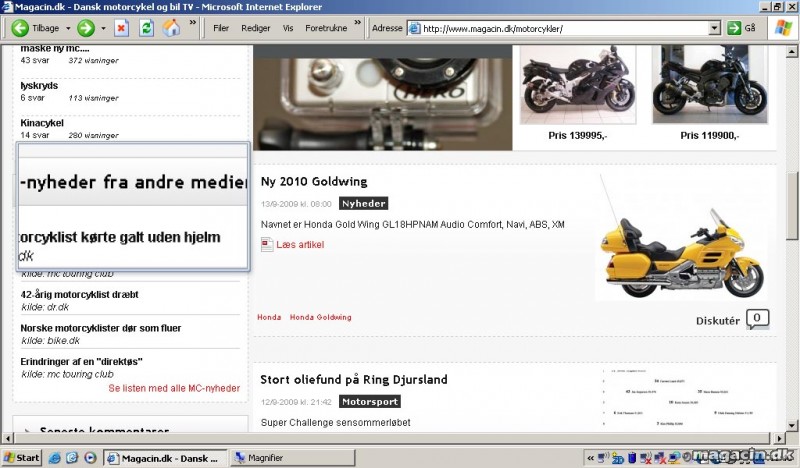Open the Vis menu
The height and width of the screenshot is (468, 800).
288,28
